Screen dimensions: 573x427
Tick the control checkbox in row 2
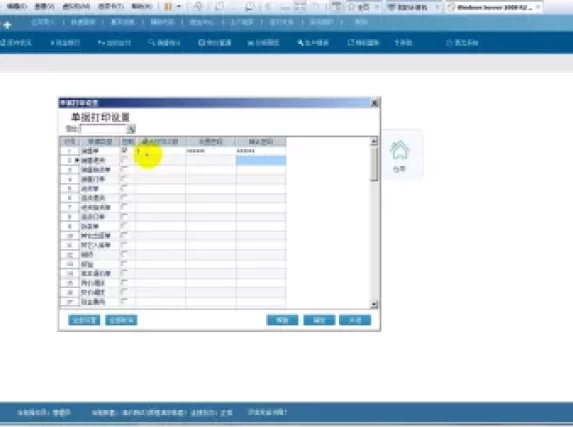125,160
